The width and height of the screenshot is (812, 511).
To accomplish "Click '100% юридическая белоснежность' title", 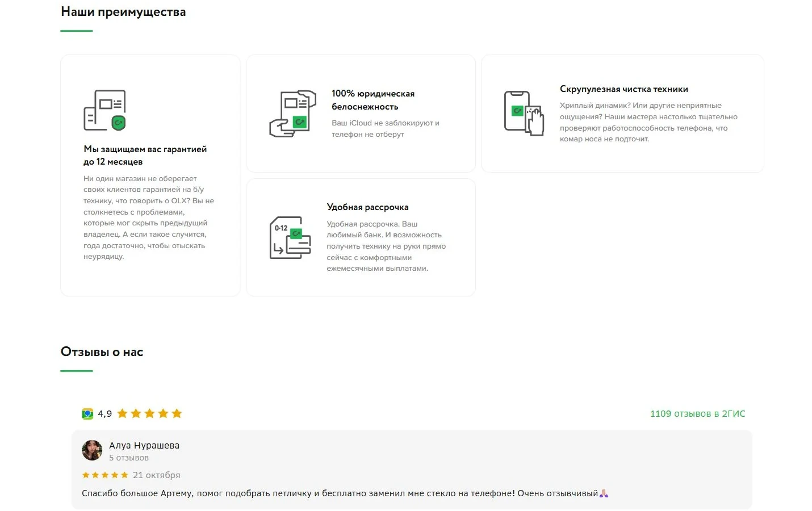I will [373, 100].
